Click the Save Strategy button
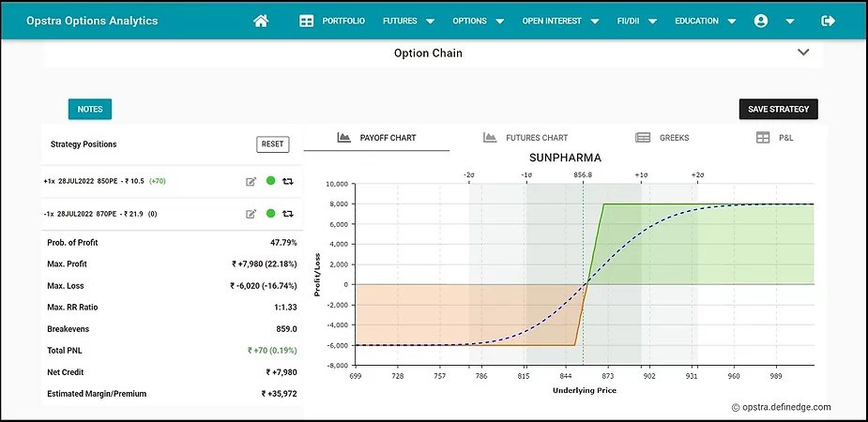The image size is (868, 422). pyautogui.click(x=778, y=109)
